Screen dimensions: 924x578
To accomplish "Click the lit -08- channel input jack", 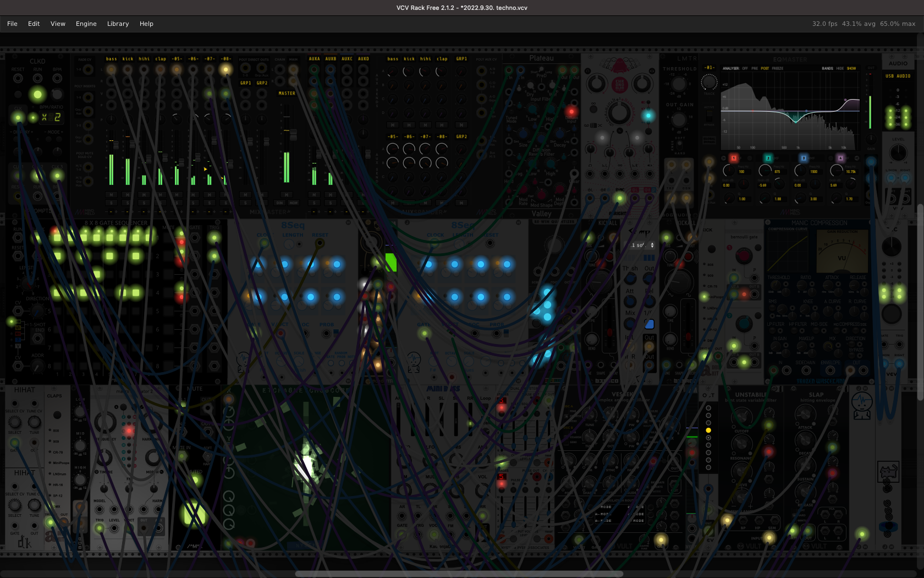I will (226, 69).
